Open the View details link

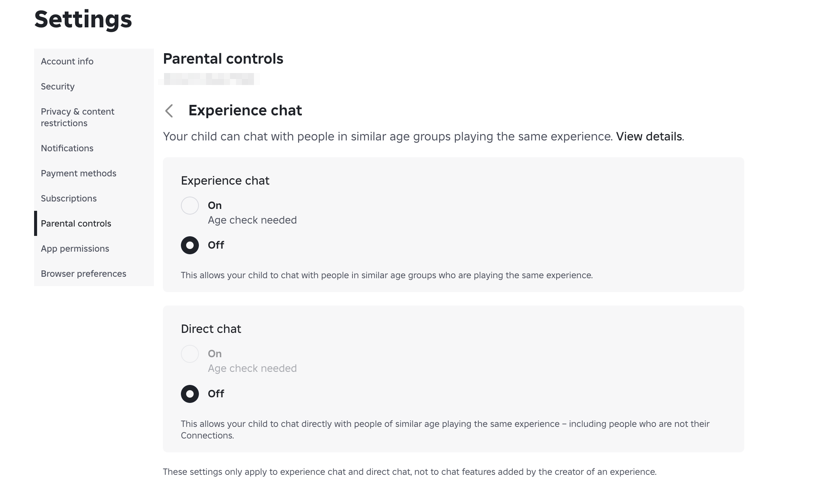tap(649, 137)
